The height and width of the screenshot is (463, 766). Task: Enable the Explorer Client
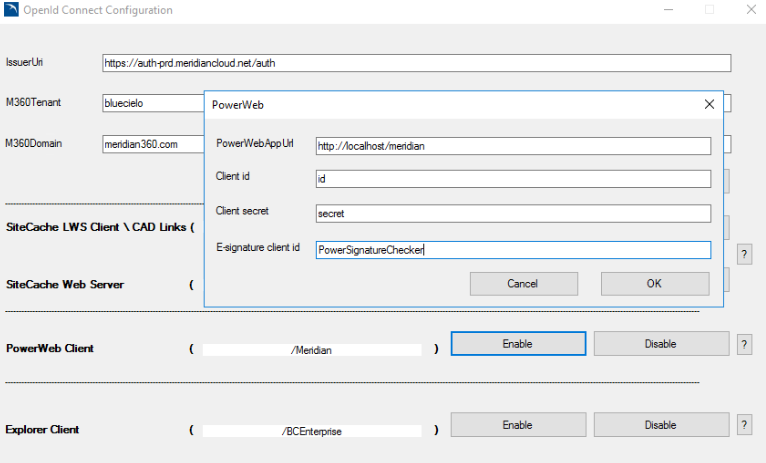pyautogui.click(x=518, y=425)
